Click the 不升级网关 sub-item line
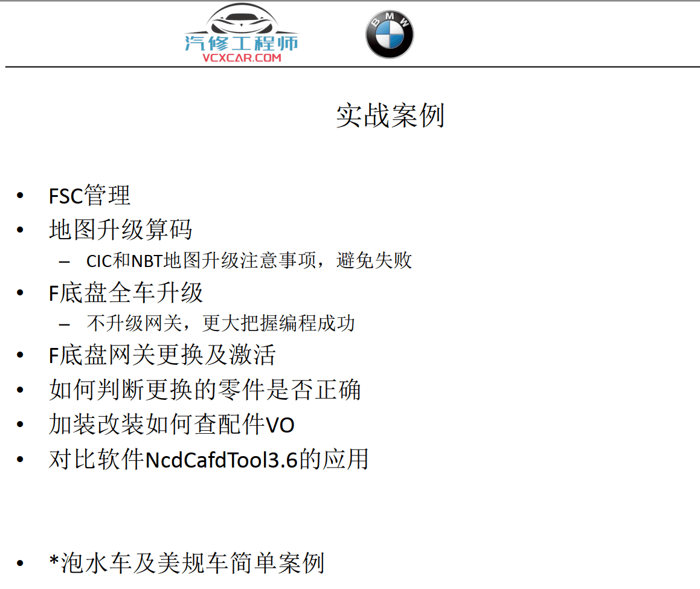Screen dimensions: 700x589 point(220,323)
